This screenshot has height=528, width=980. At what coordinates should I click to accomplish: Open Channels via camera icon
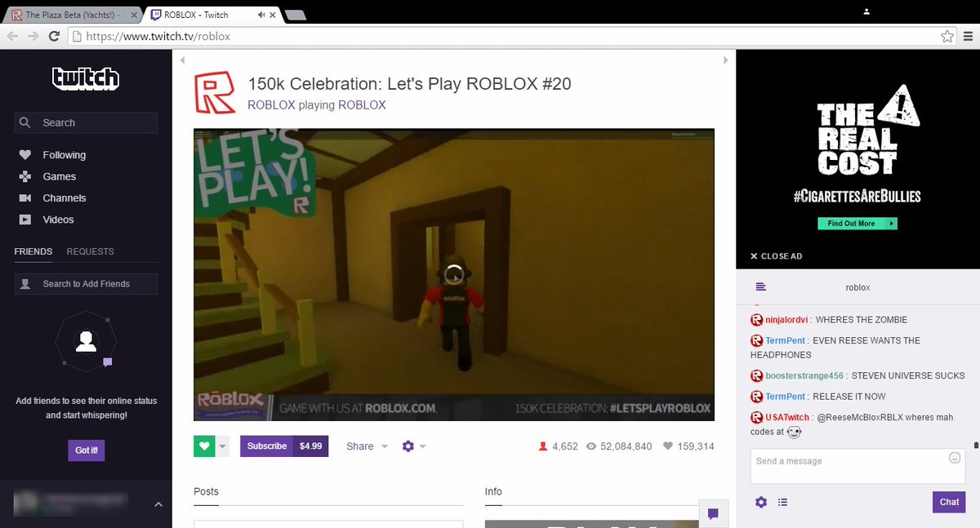pyautogui.click(x=25, y=198)
